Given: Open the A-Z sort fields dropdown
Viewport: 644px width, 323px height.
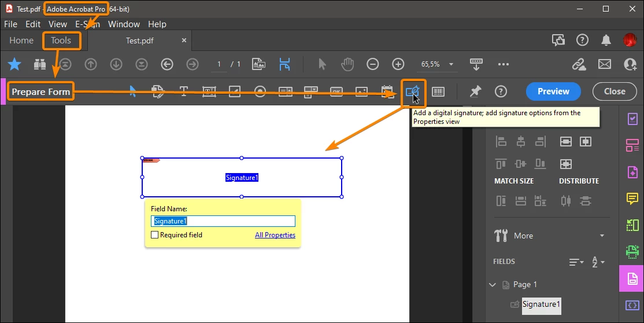Looking at the screenshot, I should point(598,262).
